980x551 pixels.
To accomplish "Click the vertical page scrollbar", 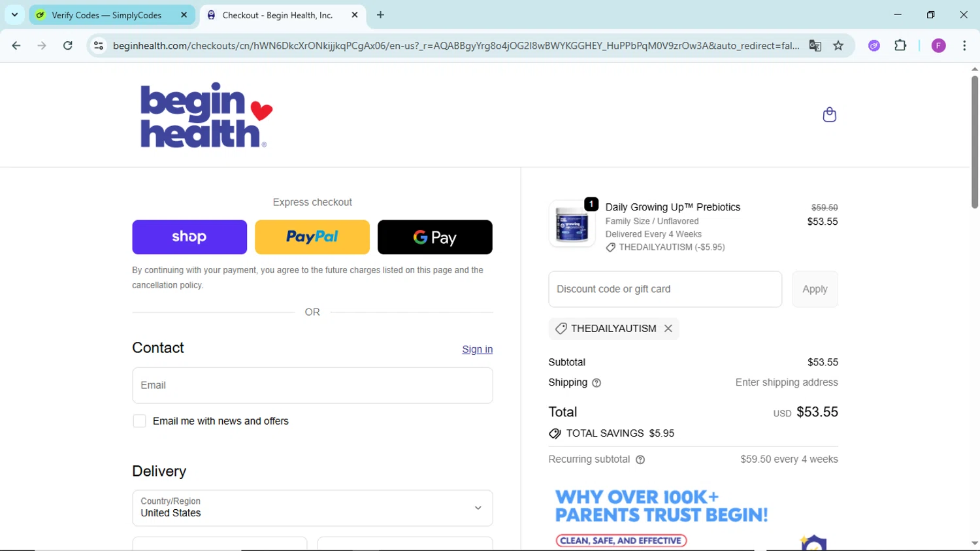I will [974, 142].
